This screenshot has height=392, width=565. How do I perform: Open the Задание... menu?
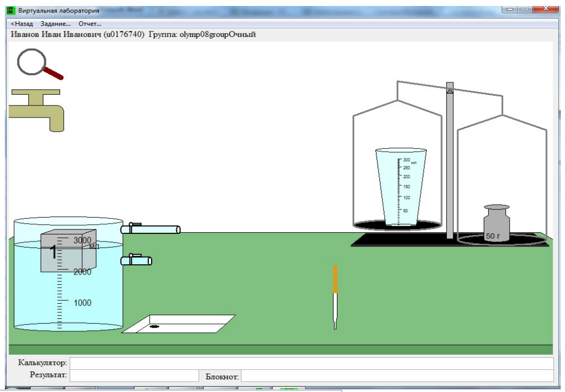55,24
